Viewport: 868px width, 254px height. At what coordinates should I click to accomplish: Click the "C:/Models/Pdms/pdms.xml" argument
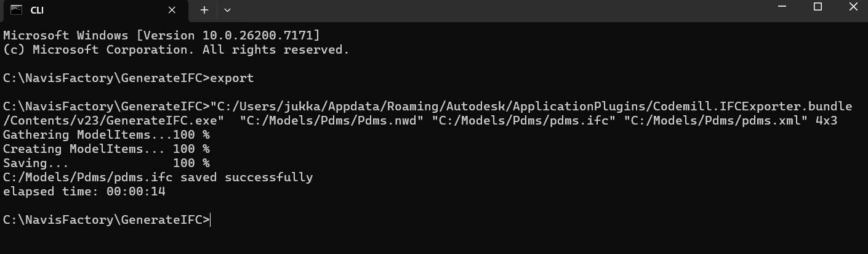pyautogui.click(x=715, y=121)
